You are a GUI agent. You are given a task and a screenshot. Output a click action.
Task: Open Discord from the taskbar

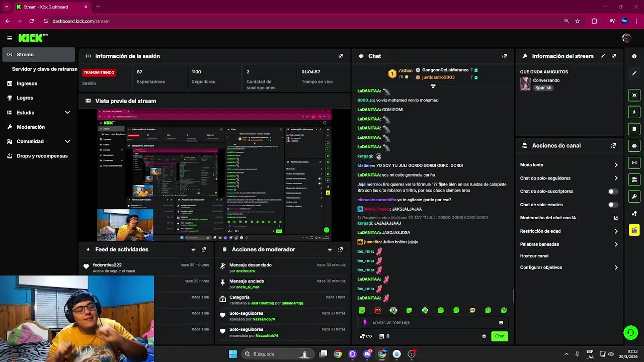[x=367, y=354]
